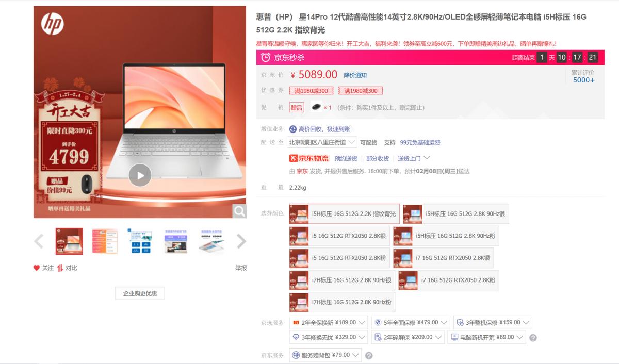Click the magnifier zoom icon on product image
619x364 pixels.
pyautogui.click(x=238, y=211)
